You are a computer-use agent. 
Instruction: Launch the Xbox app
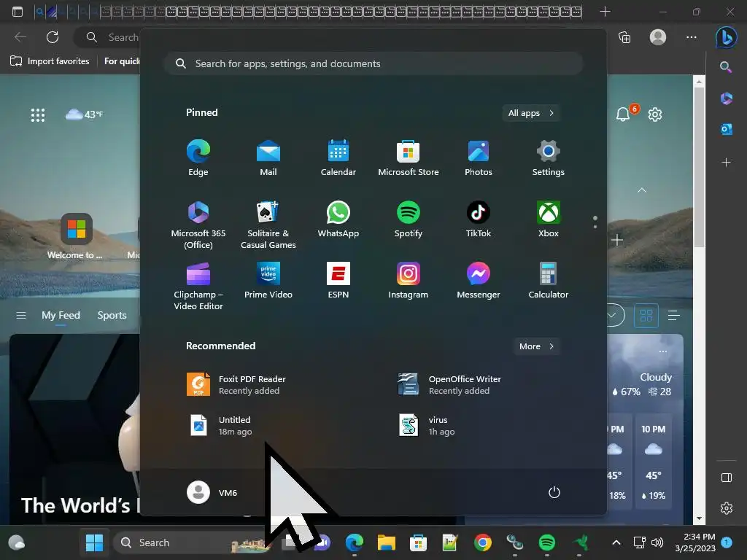pos(549,219)
